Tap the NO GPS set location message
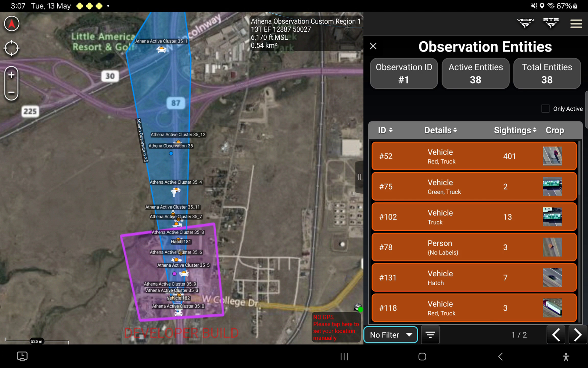This screenshot has height=368, width=588. [x=336, y=328]
